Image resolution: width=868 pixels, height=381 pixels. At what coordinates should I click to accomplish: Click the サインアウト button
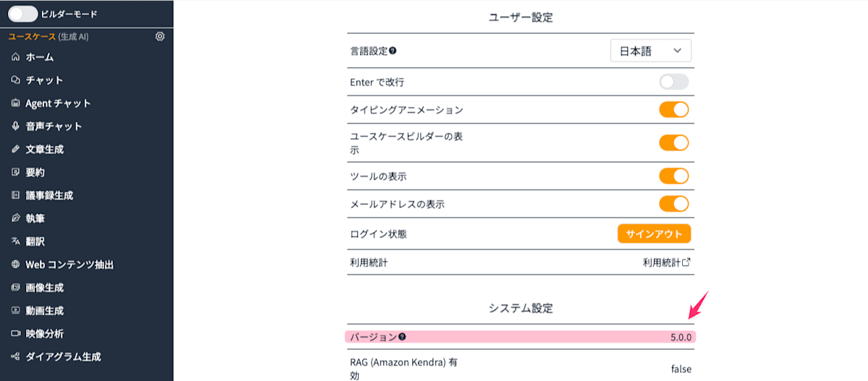click(x=654, y=234)
